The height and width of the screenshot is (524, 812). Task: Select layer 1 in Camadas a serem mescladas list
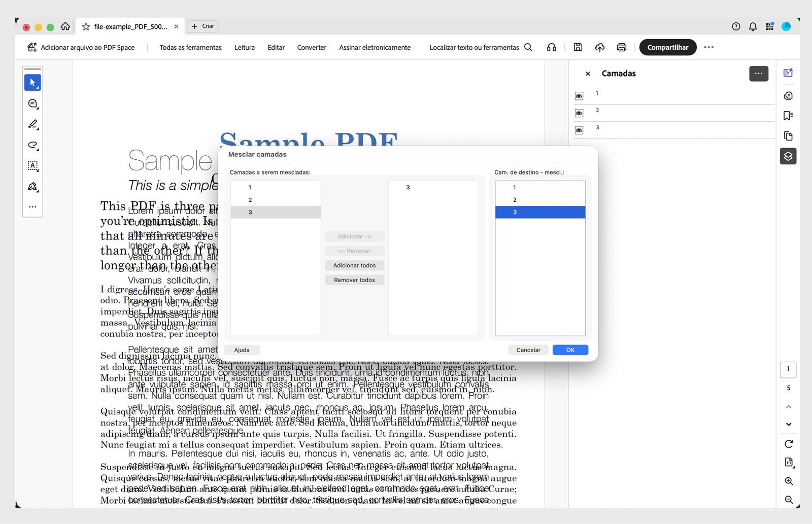click(x=276, y=187)
